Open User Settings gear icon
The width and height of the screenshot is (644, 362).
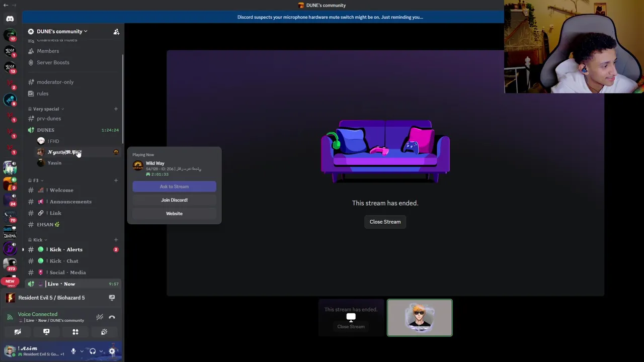pyautogui.click(x=112, y=351)
